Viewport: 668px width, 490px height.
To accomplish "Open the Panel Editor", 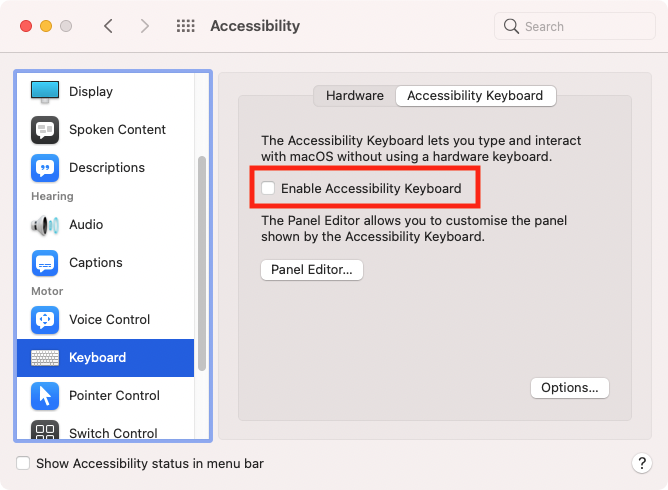I will coord(312,270).
